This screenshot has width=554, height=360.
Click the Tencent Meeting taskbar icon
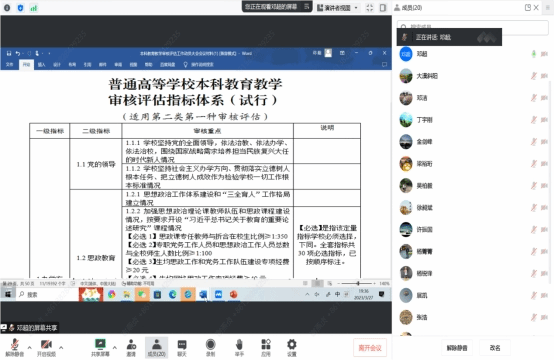[218, 294]
